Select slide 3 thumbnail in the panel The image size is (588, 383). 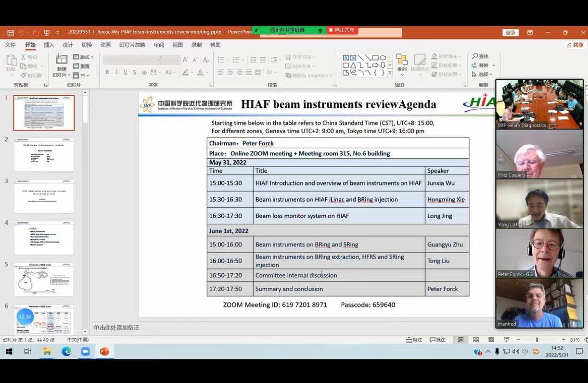(44, 196)
